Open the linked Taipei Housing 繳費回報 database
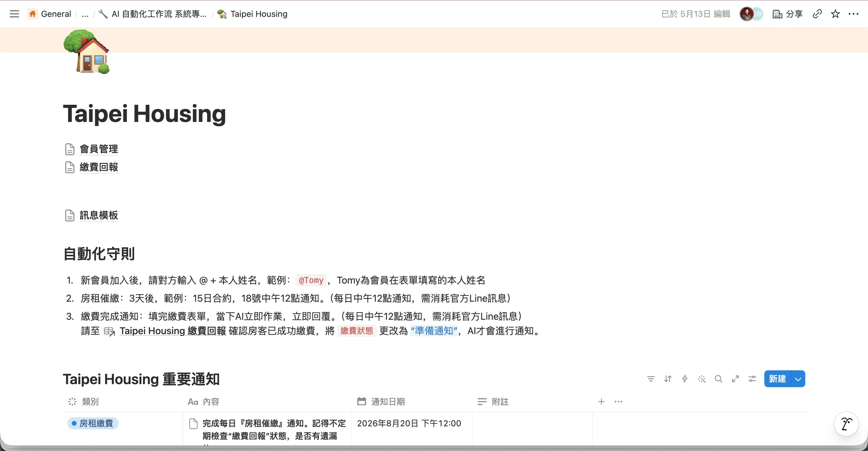 pos(165,331)
